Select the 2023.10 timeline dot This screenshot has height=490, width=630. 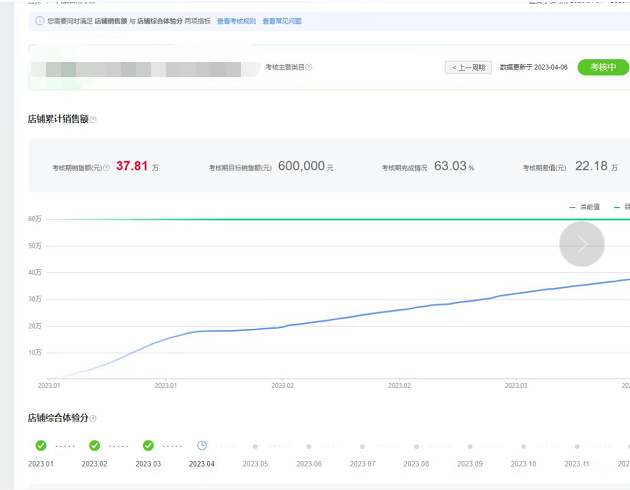524,446
